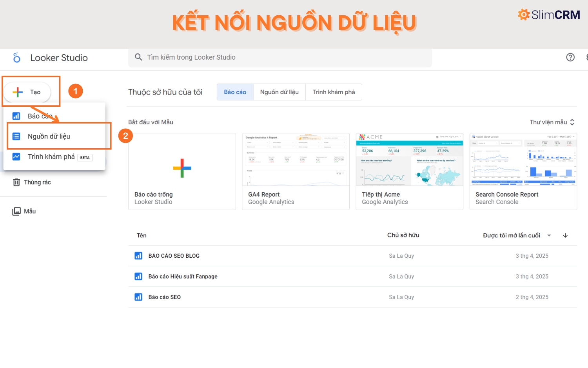Sort by the Chủ sở hữu column header

click(x=403, y=235)
